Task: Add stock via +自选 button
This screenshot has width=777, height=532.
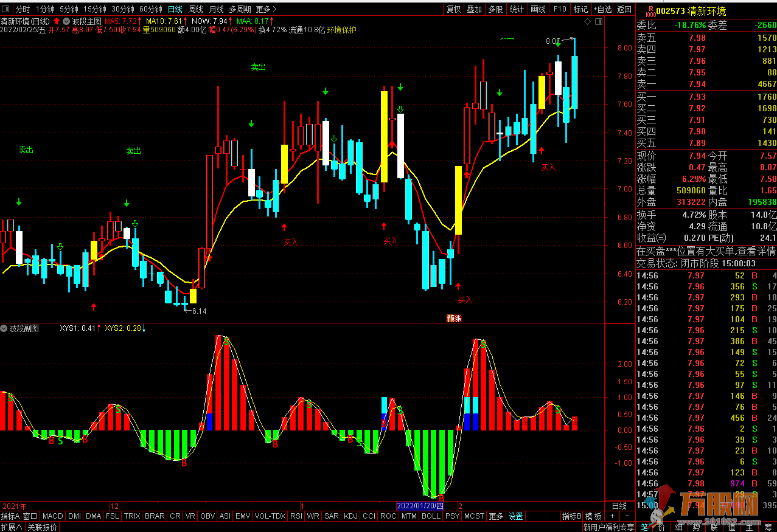Action: [602, 9]
